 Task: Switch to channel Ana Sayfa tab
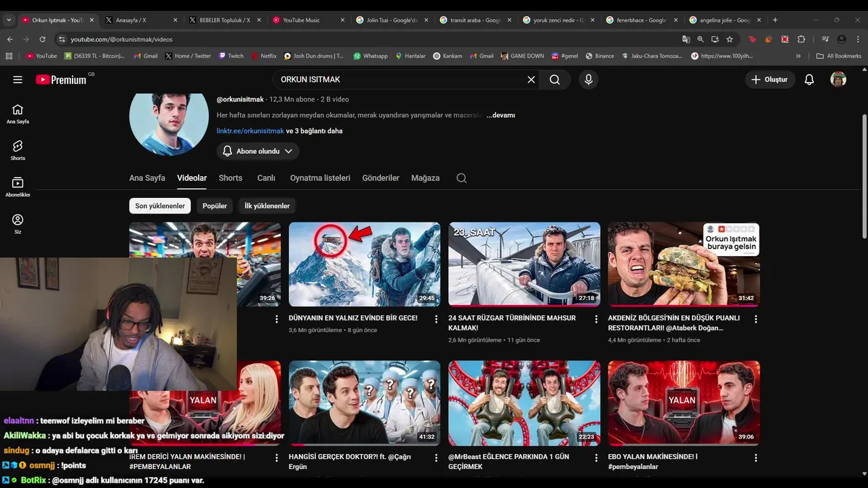147,178
